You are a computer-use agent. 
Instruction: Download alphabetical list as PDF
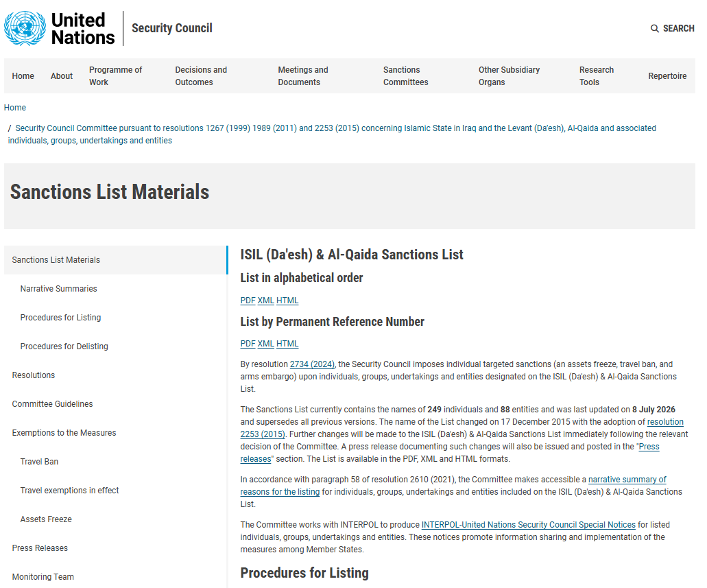tap(248, 301)
